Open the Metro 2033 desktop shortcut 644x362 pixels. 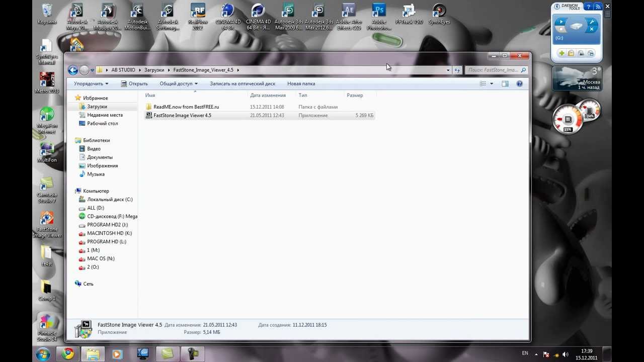[47, 82]
